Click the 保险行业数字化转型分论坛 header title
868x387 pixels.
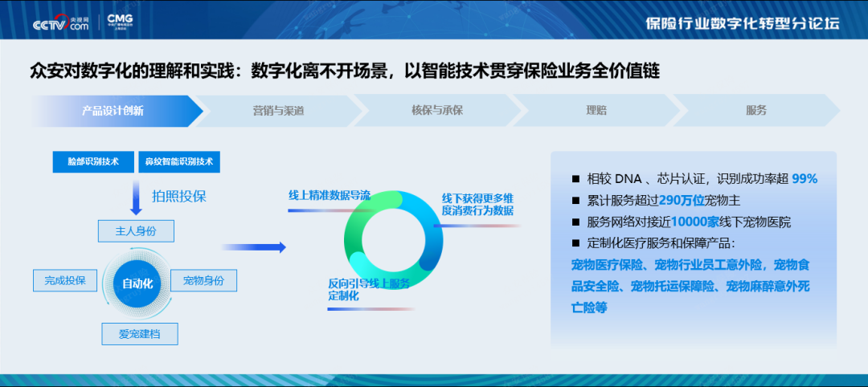tap(743, 23)
